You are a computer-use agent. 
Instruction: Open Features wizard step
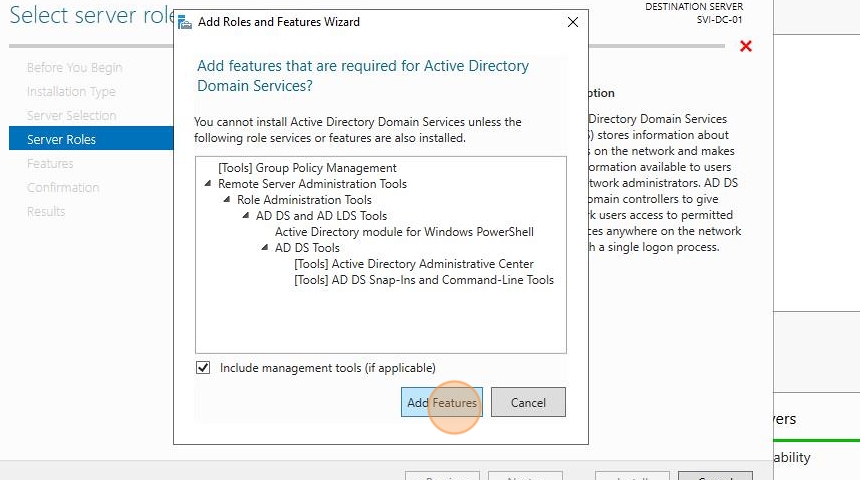[x=50, y=163]
